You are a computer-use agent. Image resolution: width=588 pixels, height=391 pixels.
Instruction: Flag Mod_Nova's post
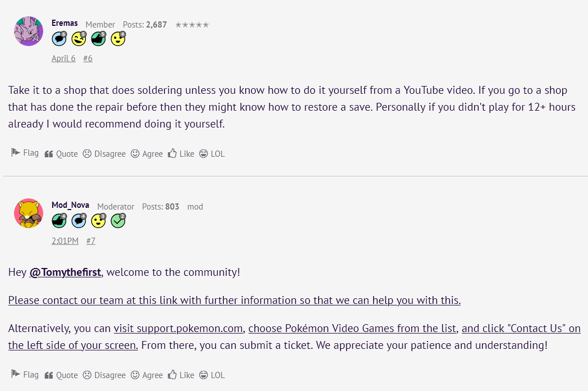coord(25,374)
